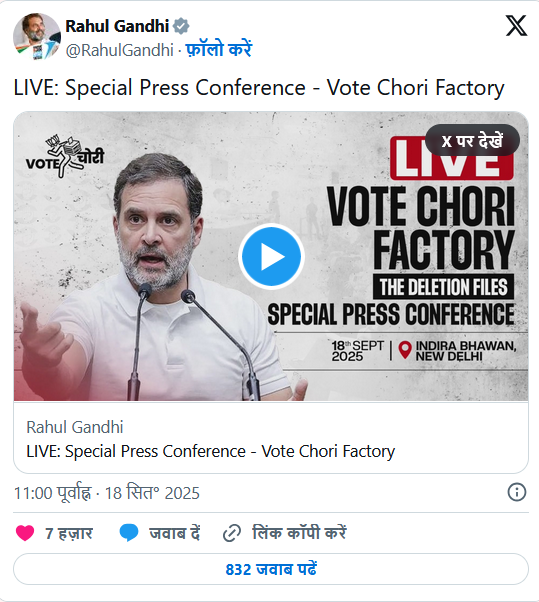Click the 'लिंक कॉपी करें' text

click(299, 533)
